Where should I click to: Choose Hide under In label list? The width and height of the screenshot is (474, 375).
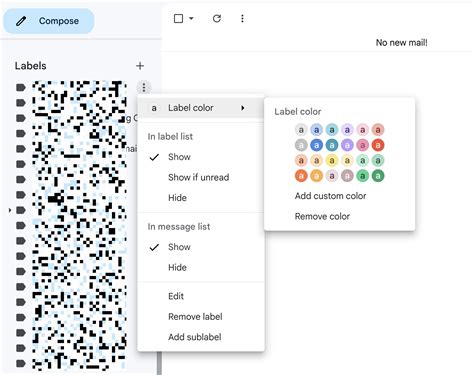pyautogui.click(x=201, y=198)
